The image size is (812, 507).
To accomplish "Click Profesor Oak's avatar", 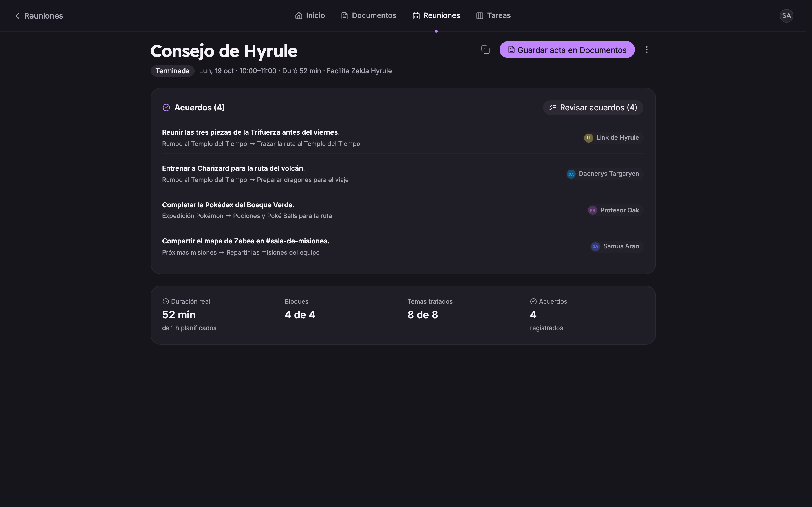I will click(x=592, y=210).
